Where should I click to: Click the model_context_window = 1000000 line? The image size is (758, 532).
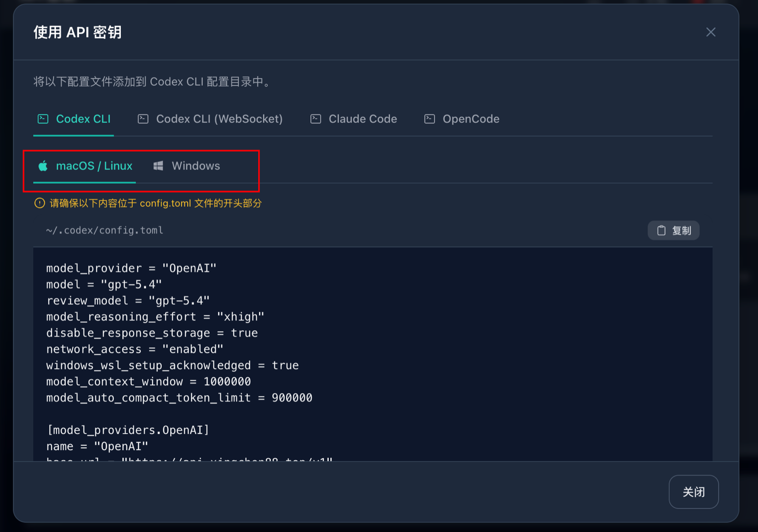(x=148, y=381)
